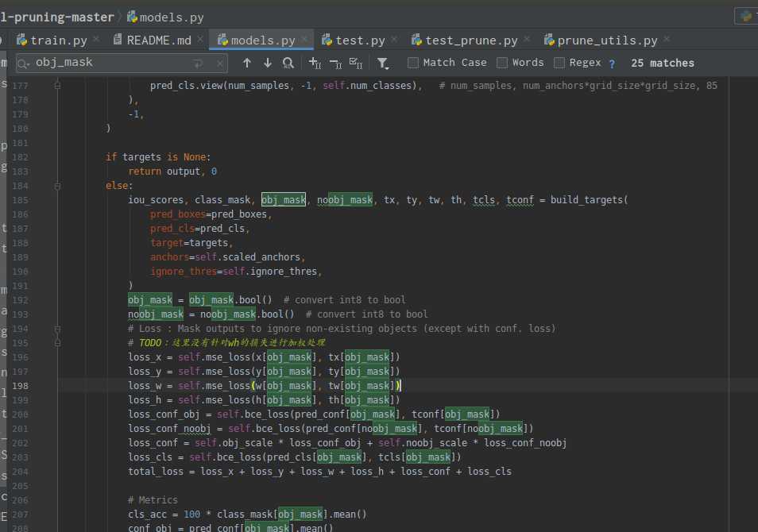758x532 pixels.
Task: Click 'build_targets(' call on line 185
Action: click(589, 200)
